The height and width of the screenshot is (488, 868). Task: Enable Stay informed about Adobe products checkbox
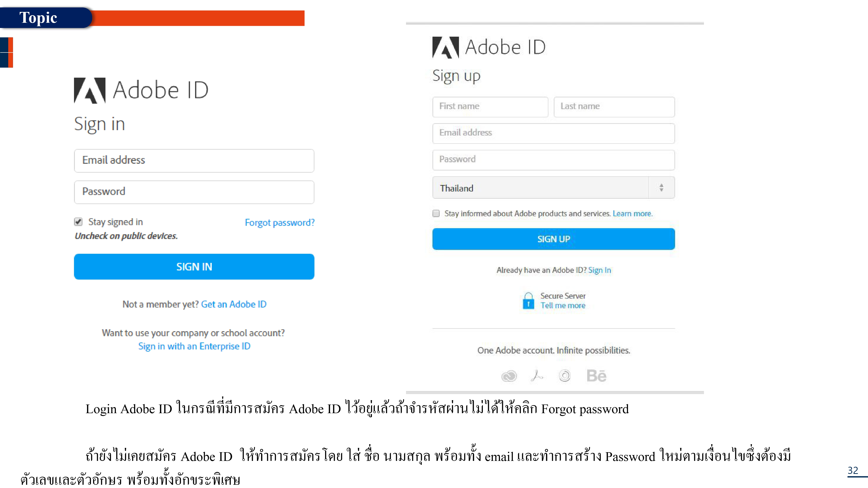(436, 213)
